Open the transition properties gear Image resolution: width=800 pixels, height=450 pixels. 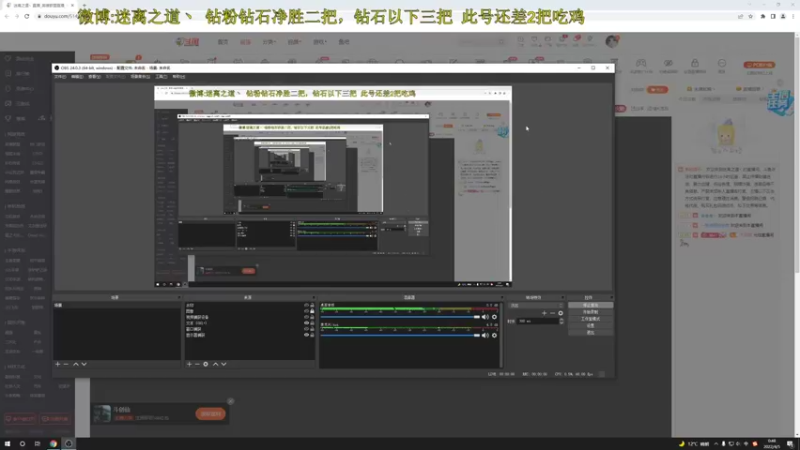coord(560,313)
